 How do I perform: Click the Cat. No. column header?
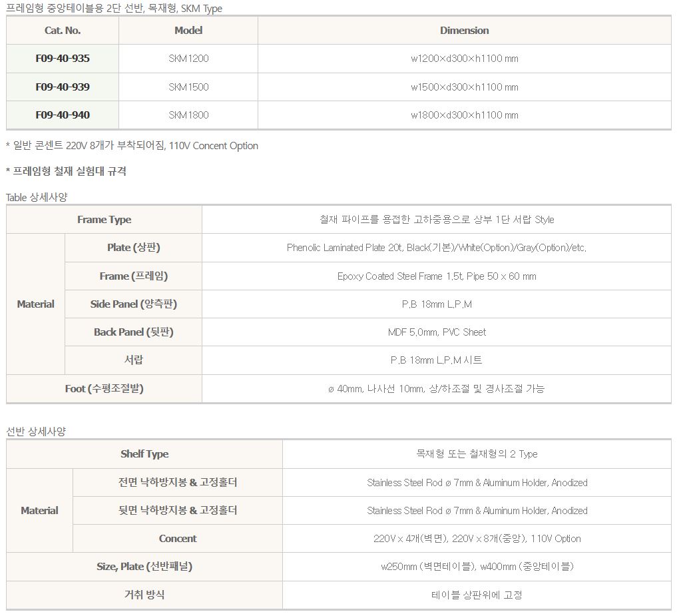coord(63,31)
